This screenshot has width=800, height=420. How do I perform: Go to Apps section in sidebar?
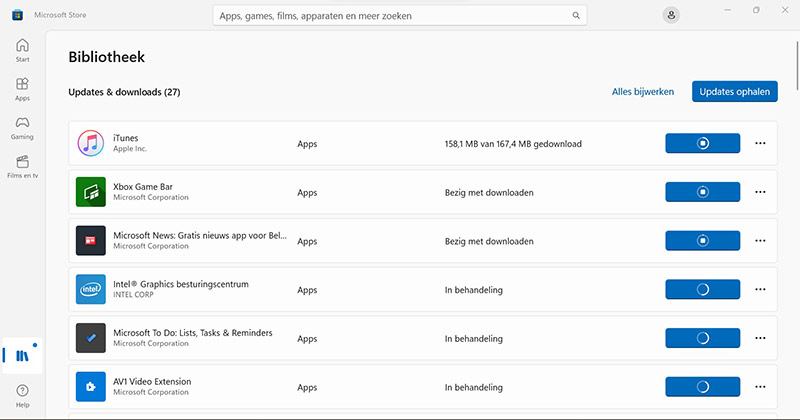pos(22,89)
